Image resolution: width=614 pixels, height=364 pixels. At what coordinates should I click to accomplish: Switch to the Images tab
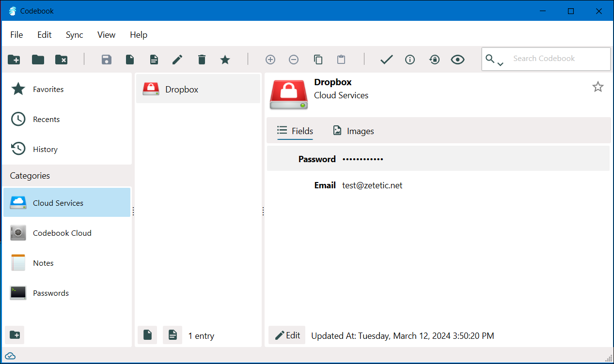[x=353, y=131]
